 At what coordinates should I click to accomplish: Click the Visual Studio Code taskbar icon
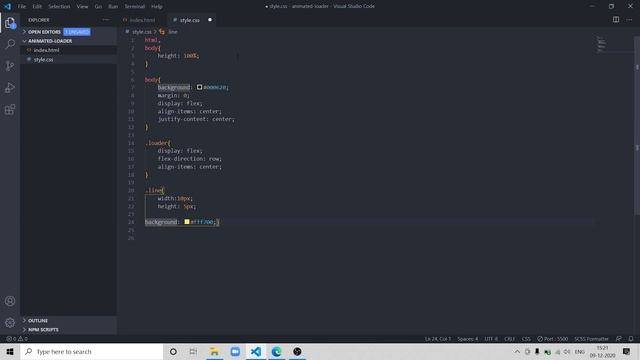tap(256, 351)
